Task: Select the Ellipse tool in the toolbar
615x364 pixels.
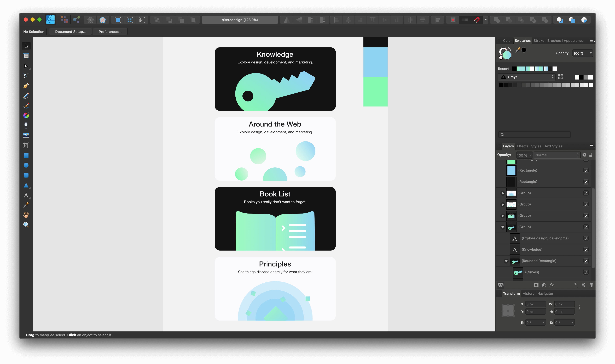Action: 26,165
